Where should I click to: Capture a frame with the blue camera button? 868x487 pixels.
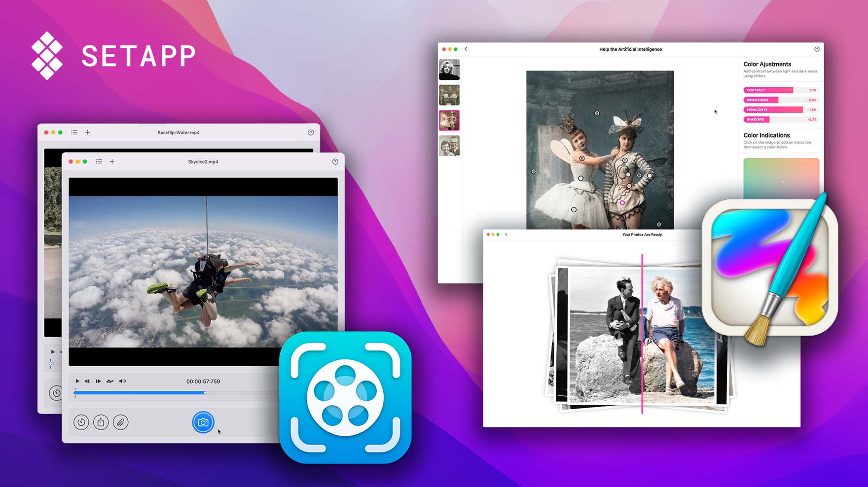coord(203,422)
